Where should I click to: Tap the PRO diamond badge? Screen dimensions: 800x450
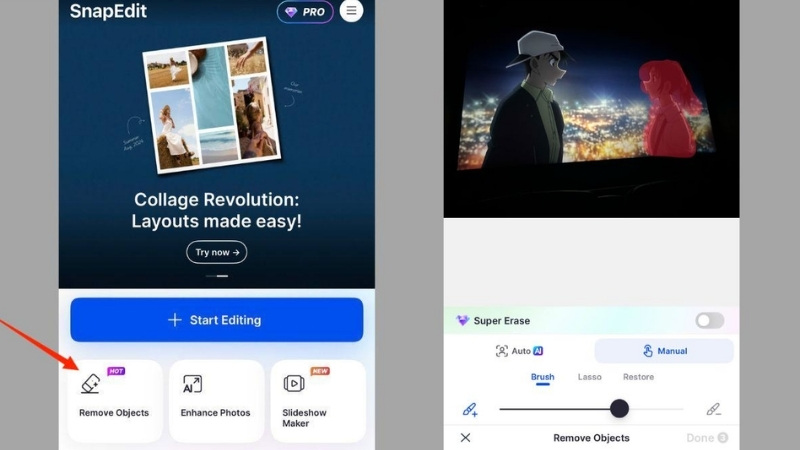click(x=305, y=12)
